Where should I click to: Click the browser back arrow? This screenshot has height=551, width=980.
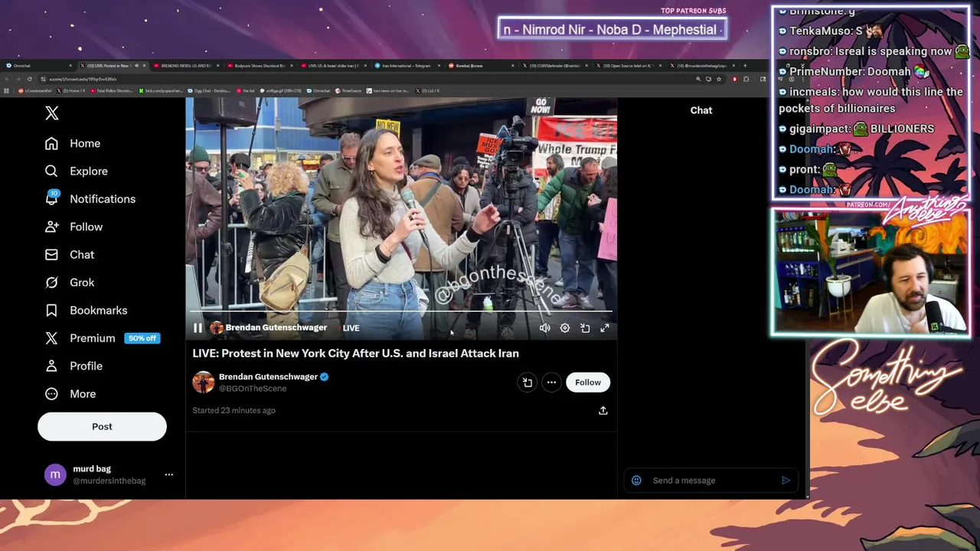[7, 79]
